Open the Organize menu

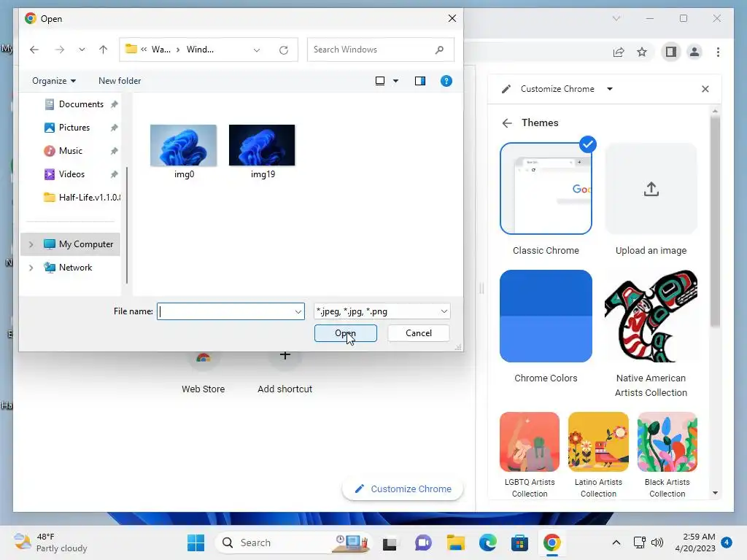pyautogui.click(x=54, y=81)
